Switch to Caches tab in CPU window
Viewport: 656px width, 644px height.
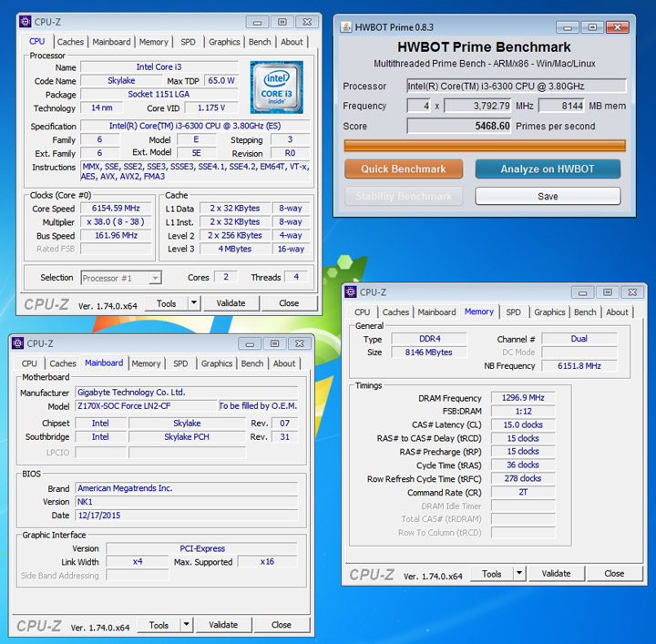(70, 42)
